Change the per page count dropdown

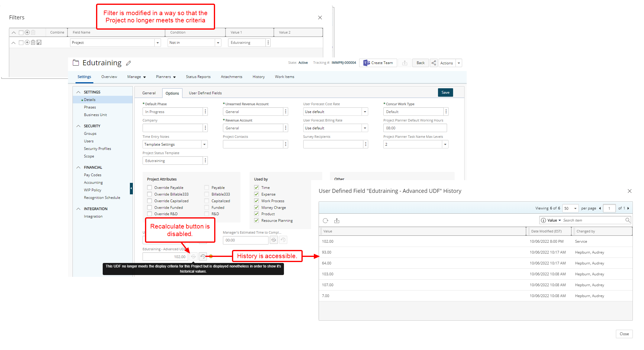pos(571,208)
